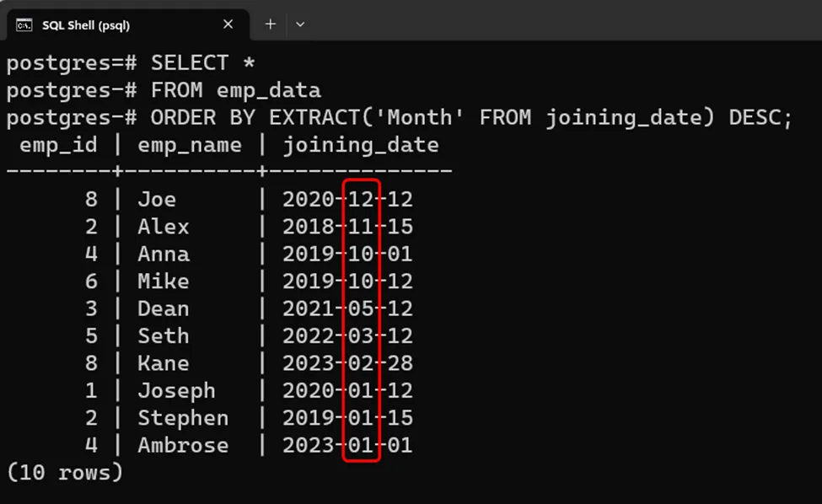Click the terminal icon in the SQL Shell tab
The image size is (822, 504).
coord(24,24)
